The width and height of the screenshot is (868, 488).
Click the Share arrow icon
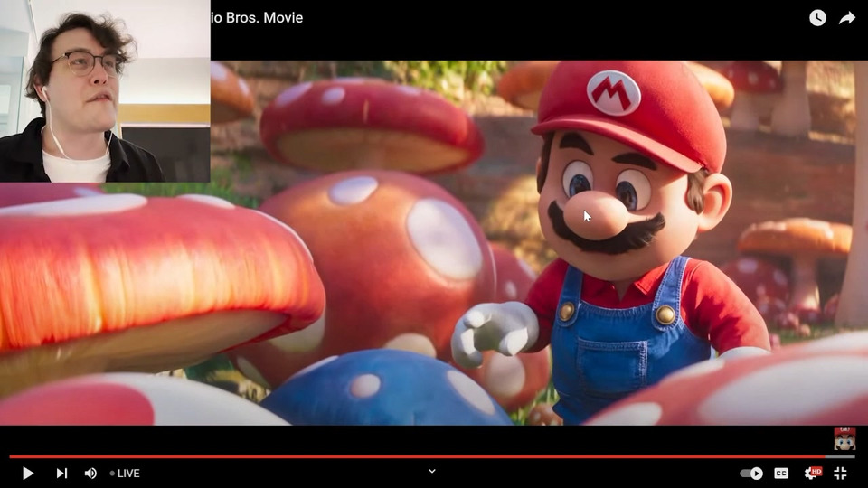(x=847, y=18)
